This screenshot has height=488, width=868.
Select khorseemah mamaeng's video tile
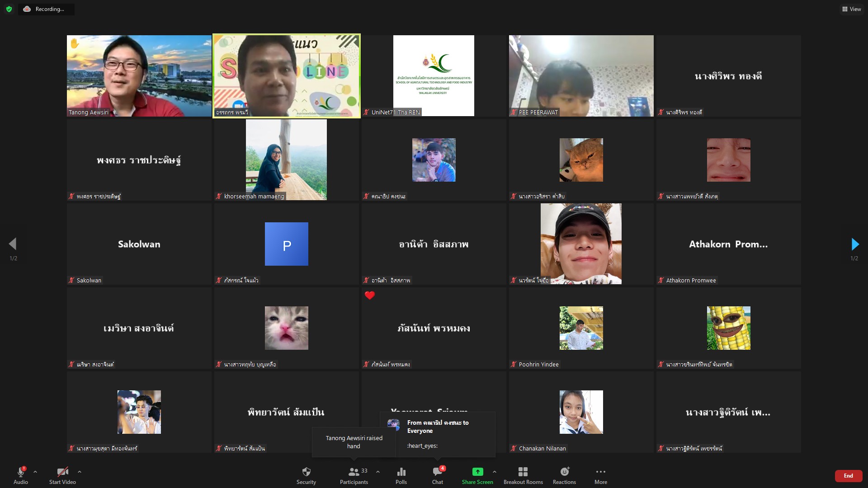286,160
